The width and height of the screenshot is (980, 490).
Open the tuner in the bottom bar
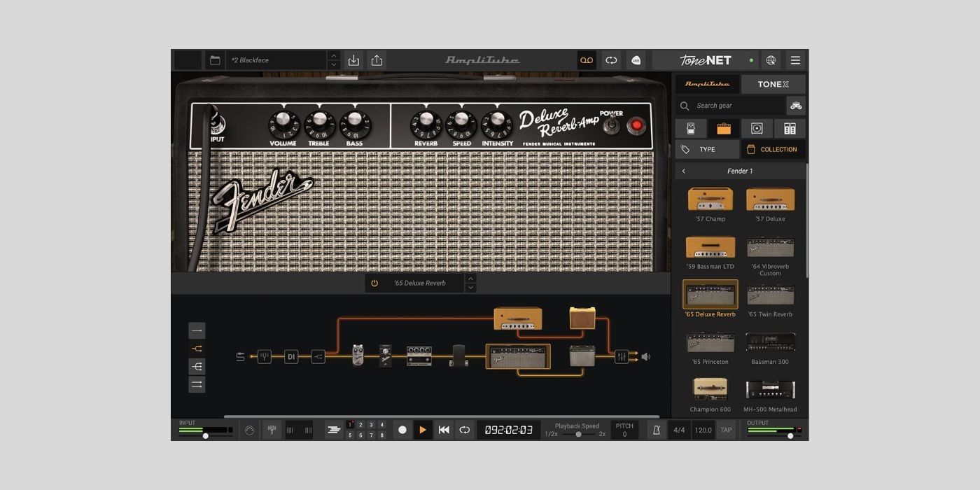pyautogui.click(x=272, y=429)
